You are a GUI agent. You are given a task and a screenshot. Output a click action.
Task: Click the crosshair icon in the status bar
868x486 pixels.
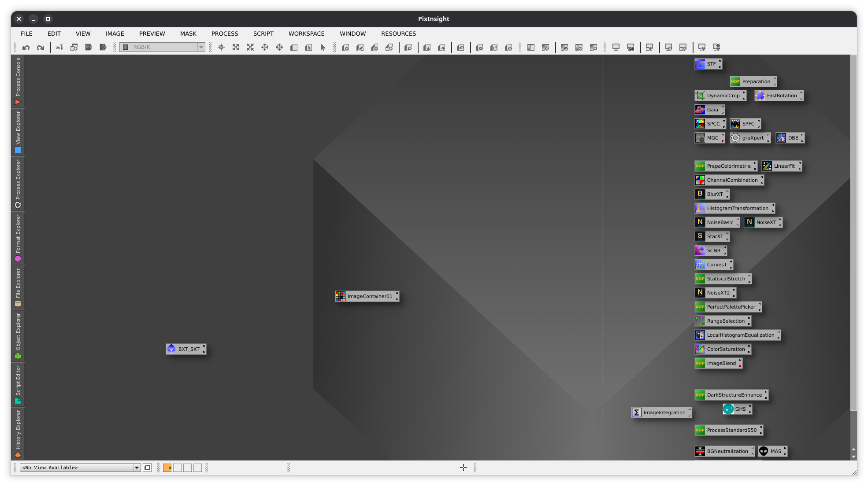tap(464, 468)
